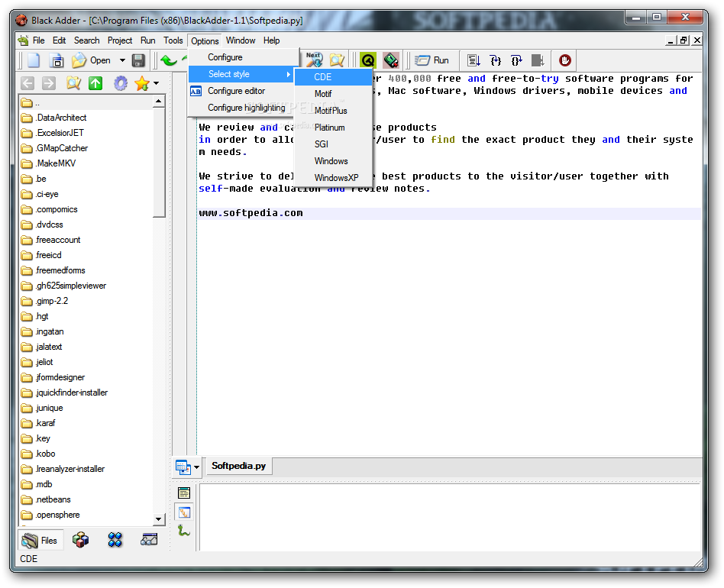724x588 pixels.
Task: Expand the document list dropdown arrow
Action: (197, 467)
